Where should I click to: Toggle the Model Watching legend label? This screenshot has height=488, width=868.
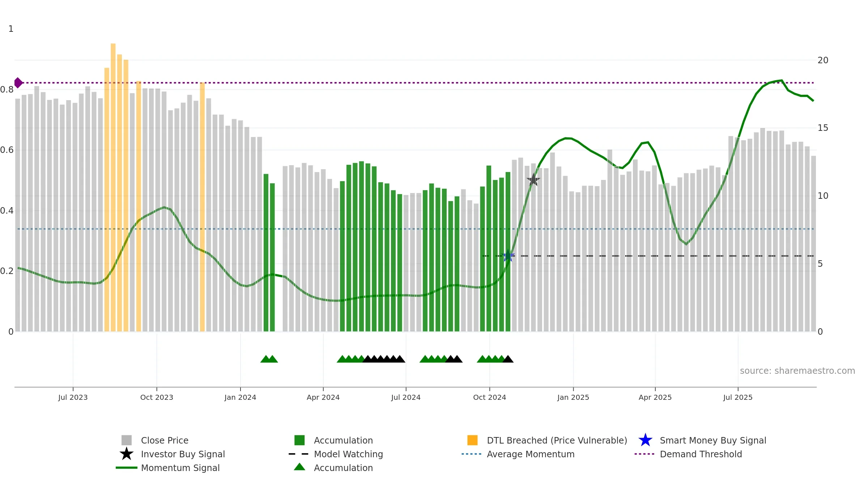[x=348, y=454]
